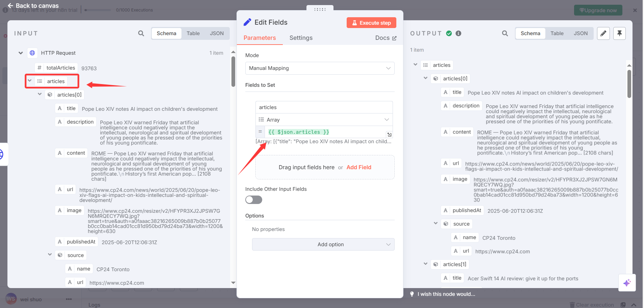
Task: Click the field name input containing articles
Action: 324,107
